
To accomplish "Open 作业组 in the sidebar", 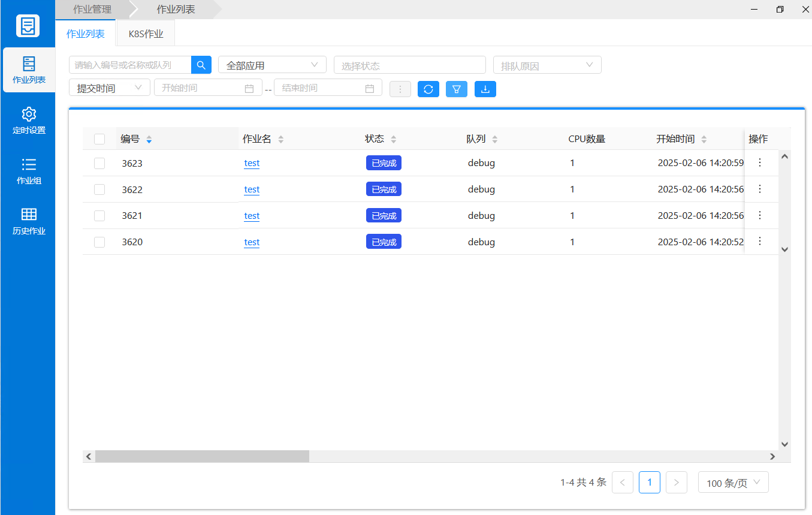I will point(29,171).
